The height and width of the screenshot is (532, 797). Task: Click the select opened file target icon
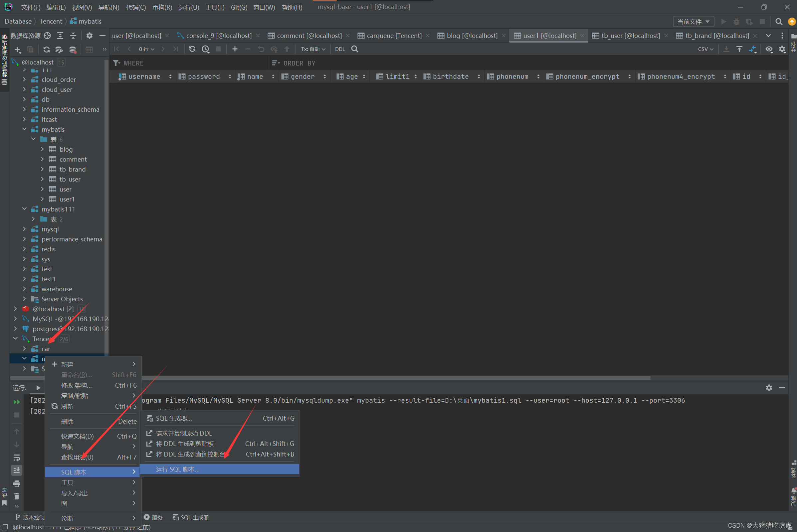47,36
